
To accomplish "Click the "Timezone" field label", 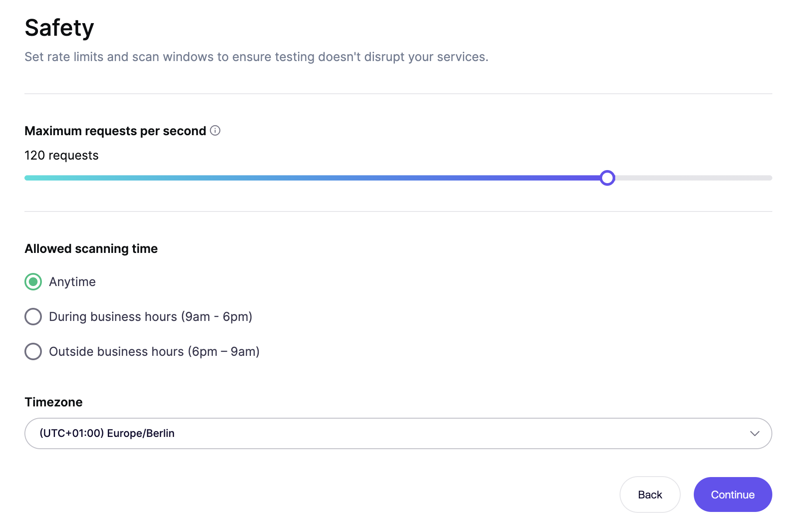I will click(54, 402).
